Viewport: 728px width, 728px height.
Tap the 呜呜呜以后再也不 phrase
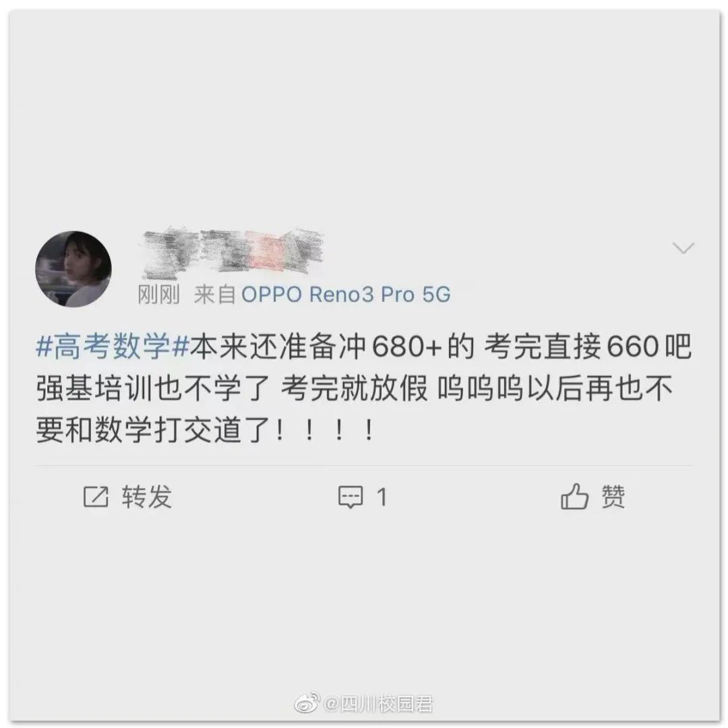click(x=555, y=388)
